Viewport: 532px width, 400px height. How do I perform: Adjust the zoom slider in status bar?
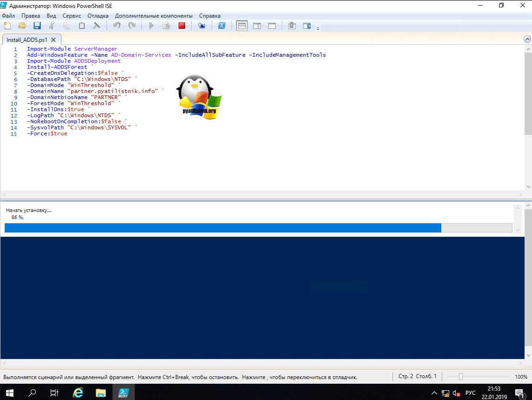[460, 377]
